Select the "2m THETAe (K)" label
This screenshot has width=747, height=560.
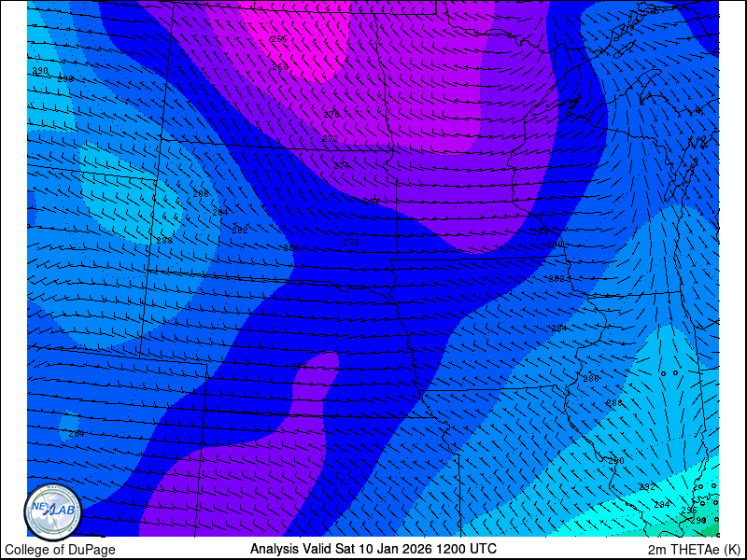pyautogui.click(x=695, y=549)
